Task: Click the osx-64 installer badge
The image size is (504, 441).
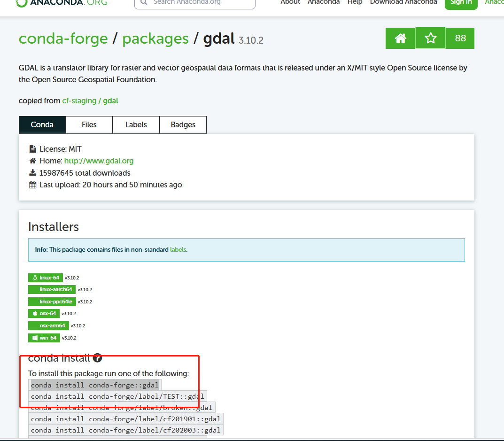Action: pyautogui.click(x=44, y=313)
